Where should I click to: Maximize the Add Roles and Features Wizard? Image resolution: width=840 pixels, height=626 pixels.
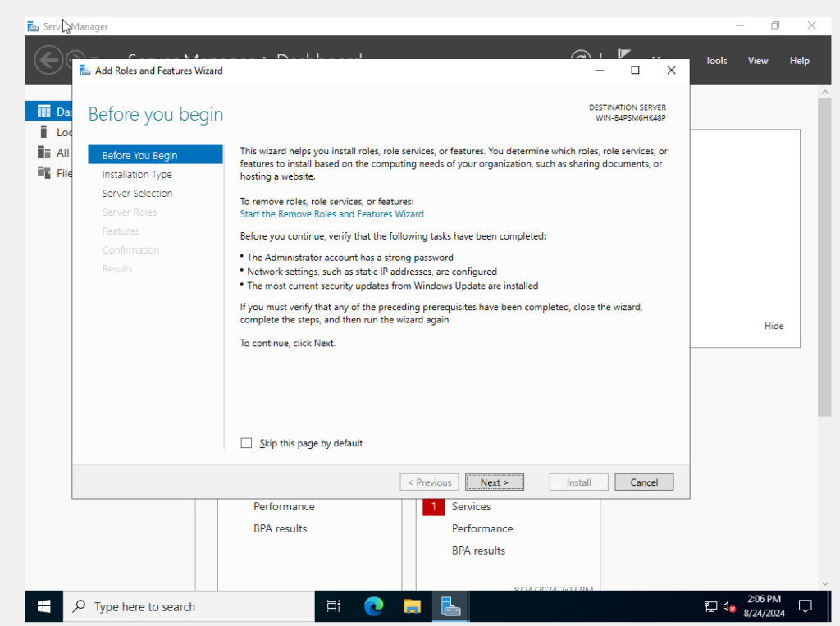(635, 71)
